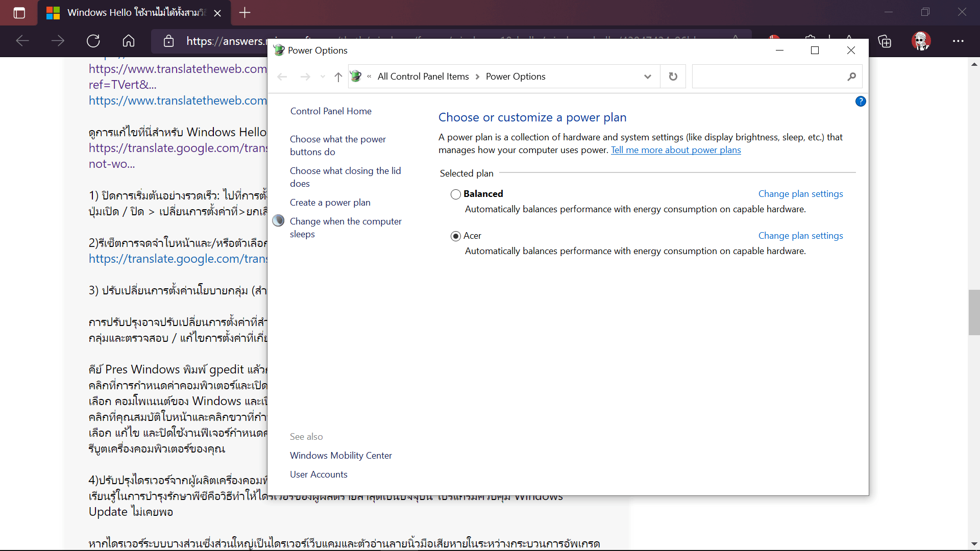Click the sleep moon icon in sidebar
Viewport: 980px width, 551px height.
278,220
